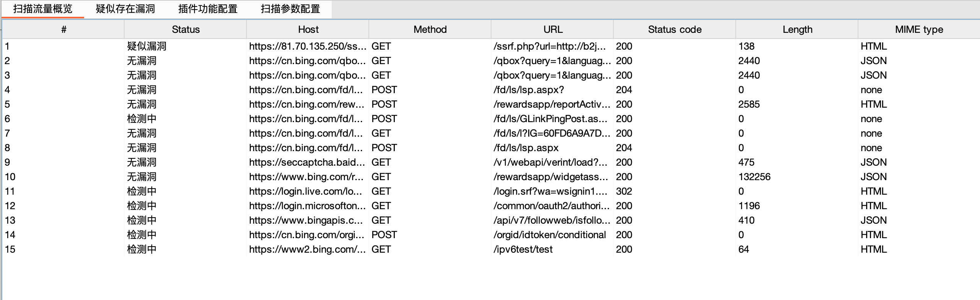The width and height of the screenshot is (980, 300).
Task: Click the Host column header
Action: [x=308, y=29]
